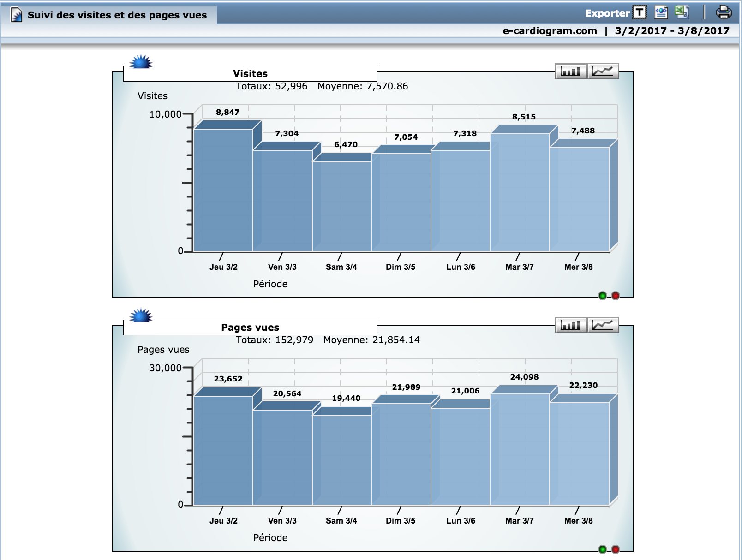Switch Pages vues chart to bar view

click(571, 325)
